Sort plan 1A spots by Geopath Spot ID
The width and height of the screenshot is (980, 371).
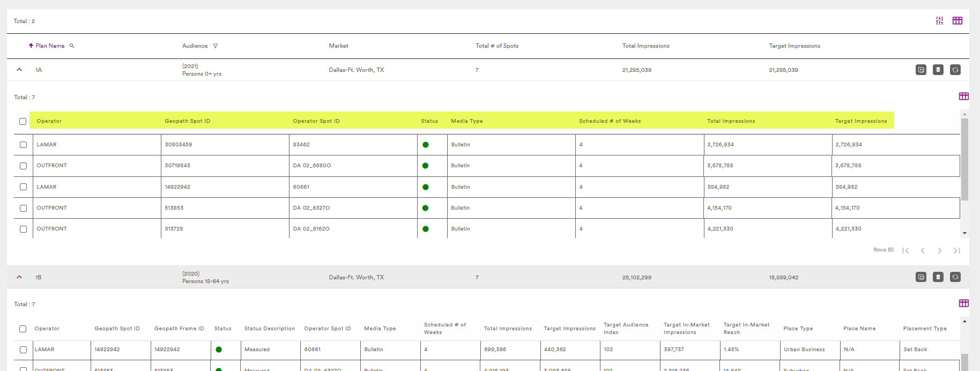(187, 121)
